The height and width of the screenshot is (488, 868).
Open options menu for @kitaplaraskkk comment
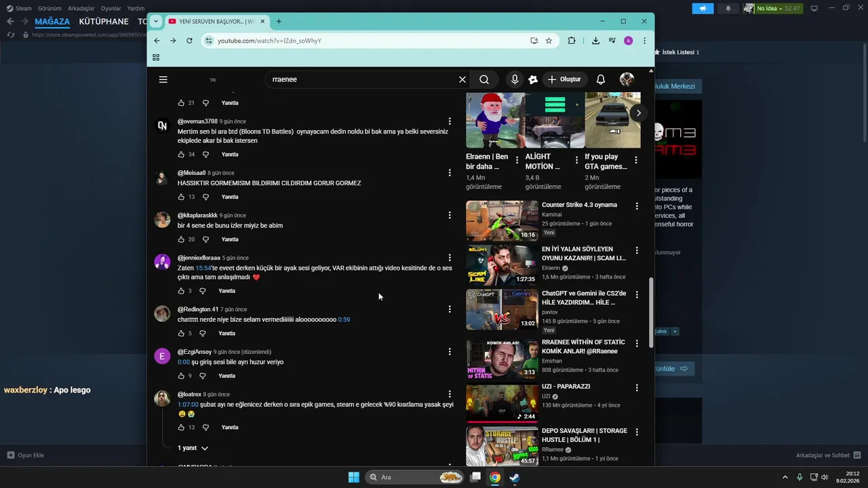449,215
